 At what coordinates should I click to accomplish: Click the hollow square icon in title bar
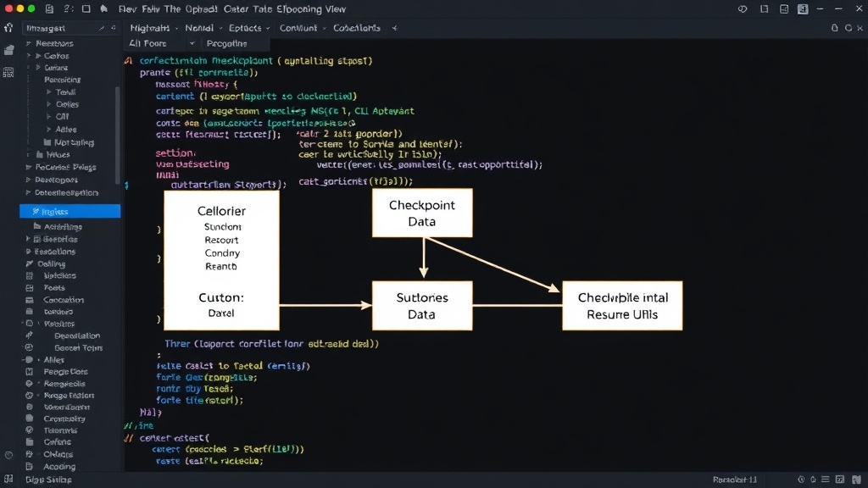86,8
